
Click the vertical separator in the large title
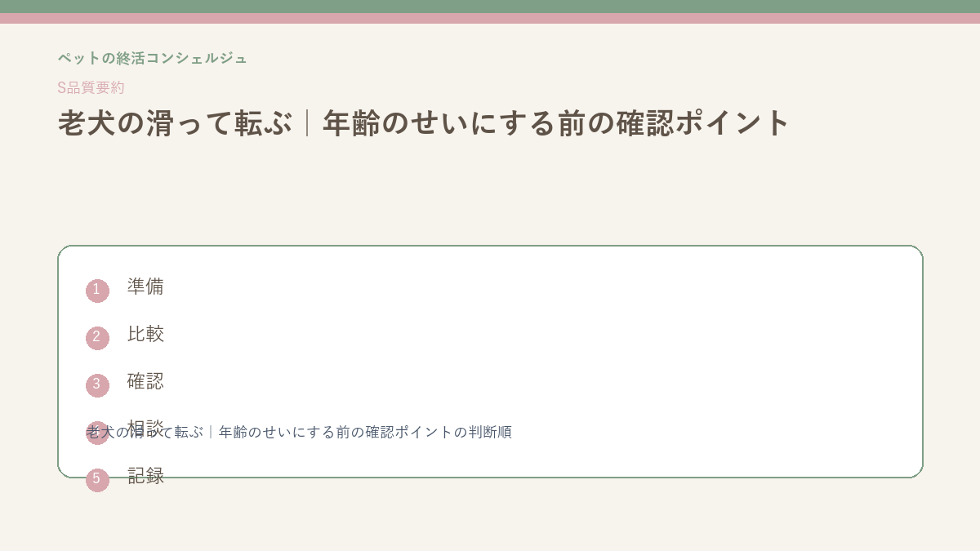click(x=307, y=123)
